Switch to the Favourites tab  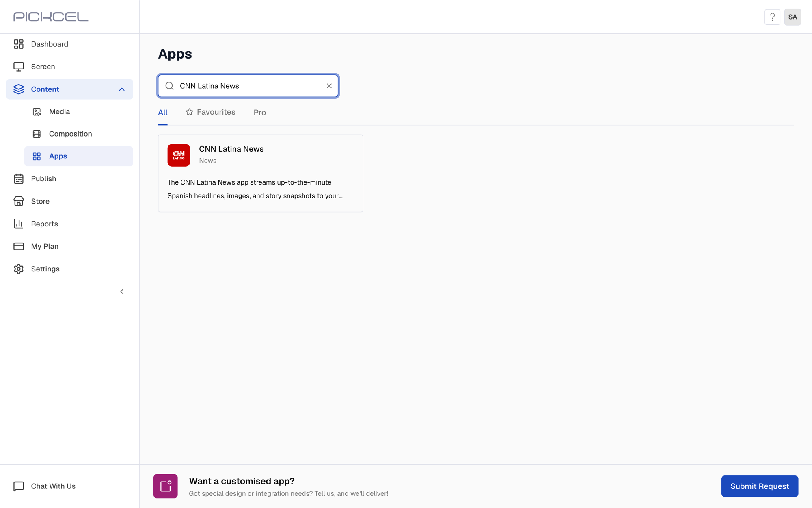point(211,112)
